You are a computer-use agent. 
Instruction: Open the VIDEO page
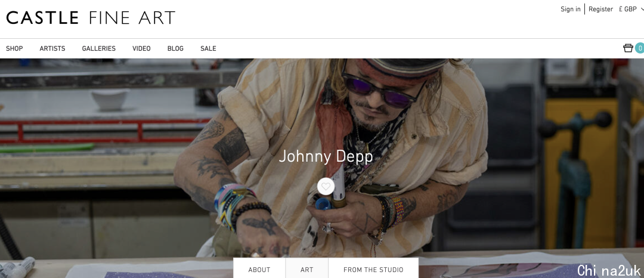(x=141, y=48)
